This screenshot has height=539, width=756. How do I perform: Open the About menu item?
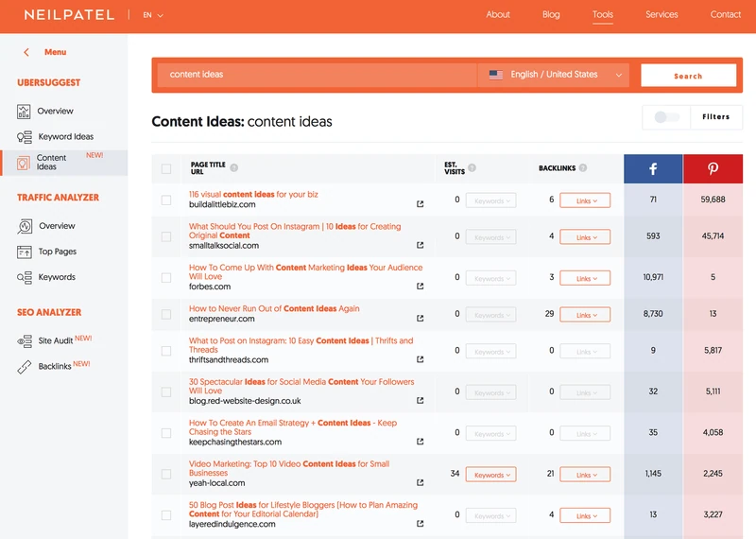pyautogui.click(x=498, y=14)
